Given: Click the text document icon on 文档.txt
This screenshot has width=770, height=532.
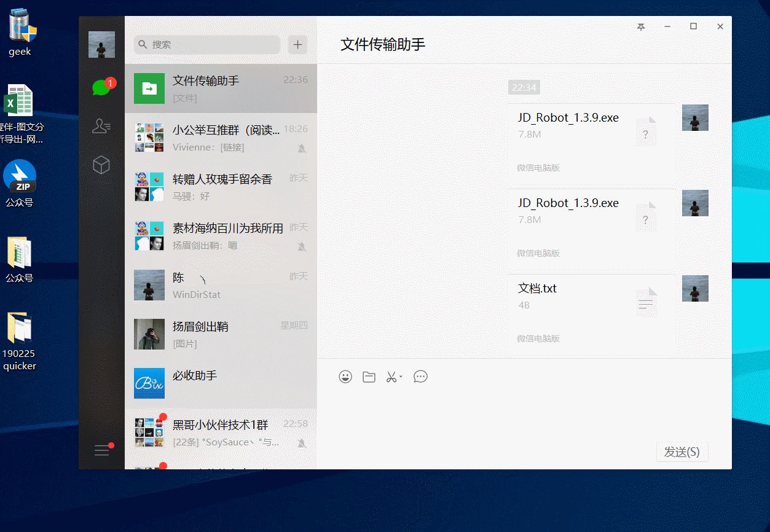Looking at the screenshot, I should pyautogui.click(x=645, y=302).
